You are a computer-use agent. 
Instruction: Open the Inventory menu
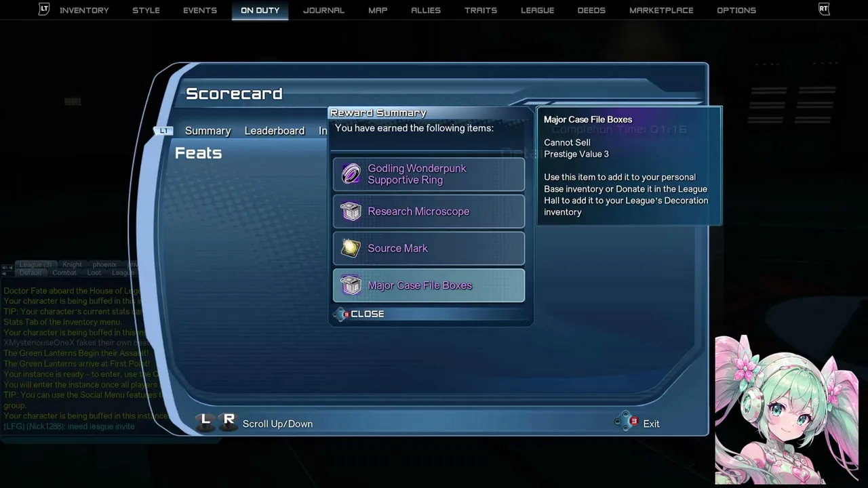[84, 10]
